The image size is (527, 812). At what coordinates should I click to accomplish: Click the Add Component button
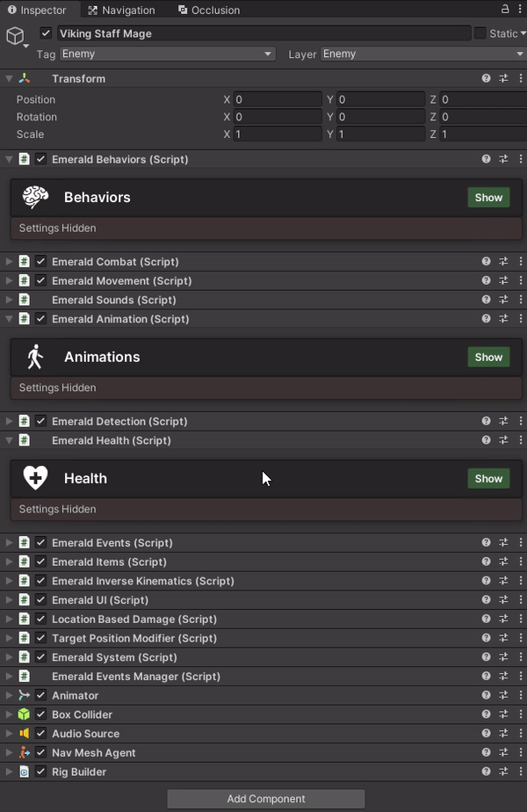265,799
